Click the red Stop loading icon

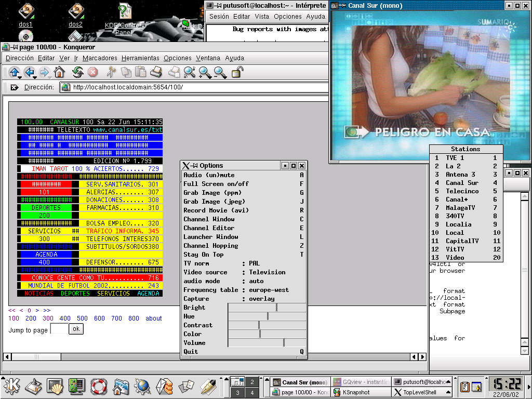point(92,72)
